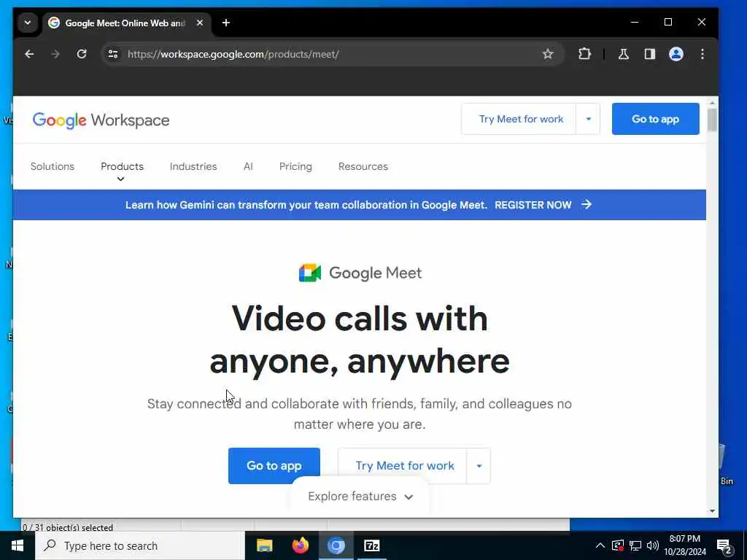Click the scrollbar down arrow
Image resolution: width=747 pixels, height=560 pixels.
[x=712, y=511]
